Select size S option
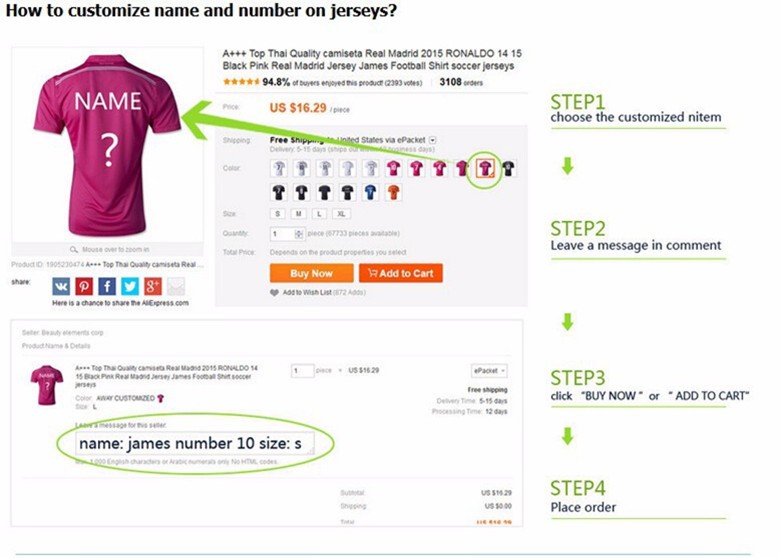Image resolution: width=780 pixels, height=558 pixels. click(278, 214)
